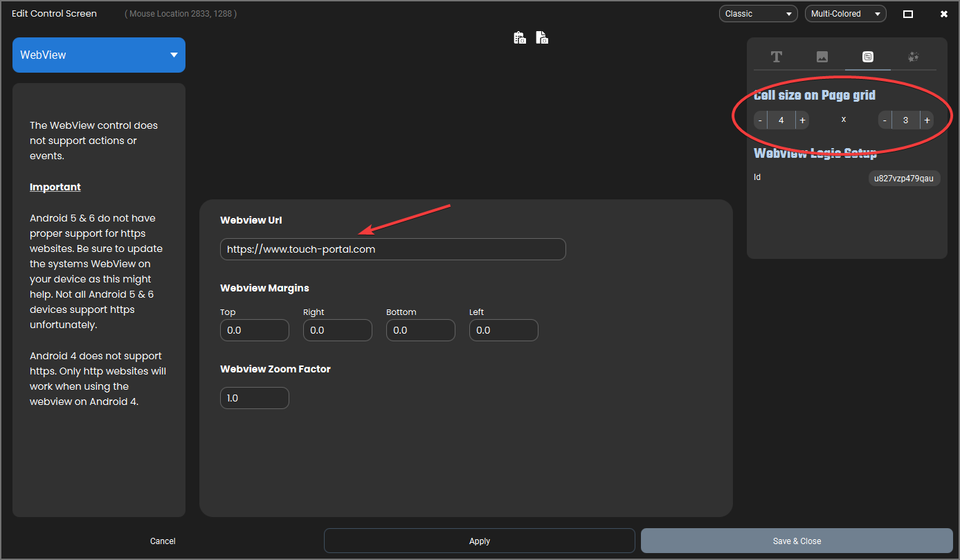Switch to the image settings tab icon
The image size is (960, 560).
click(822, 57)
